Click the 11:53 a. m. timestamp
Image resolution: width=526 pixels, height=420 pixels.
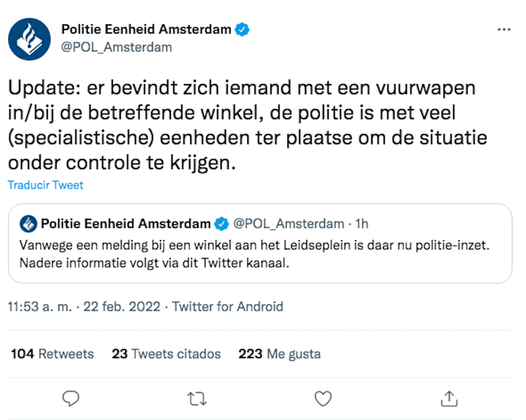point(39,307)
